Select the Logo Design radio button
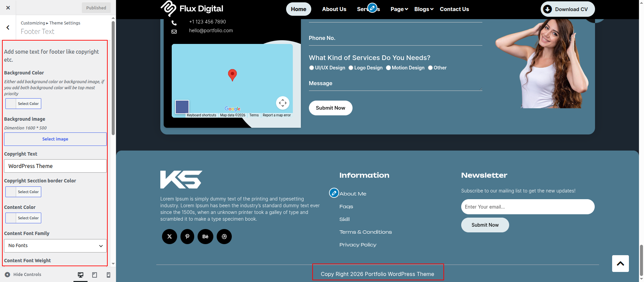This screenshot has height=282, width=644. 351,68
